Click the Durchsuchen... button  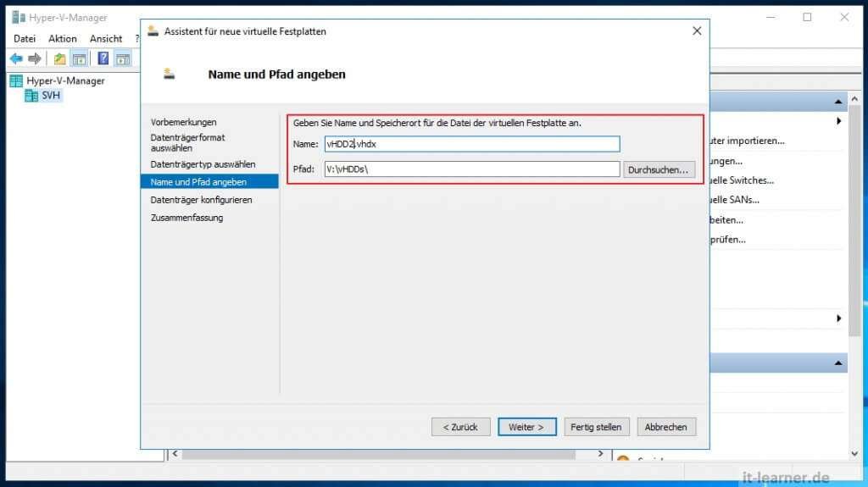[659, 169]
